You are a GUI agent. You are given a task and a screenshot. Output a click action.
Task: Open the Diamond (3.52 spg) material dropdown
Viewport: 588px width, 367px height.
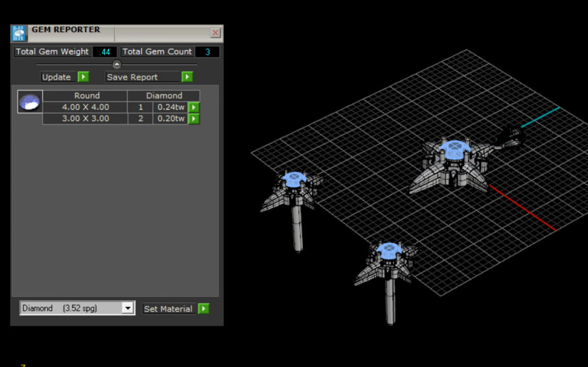point(127,308)
